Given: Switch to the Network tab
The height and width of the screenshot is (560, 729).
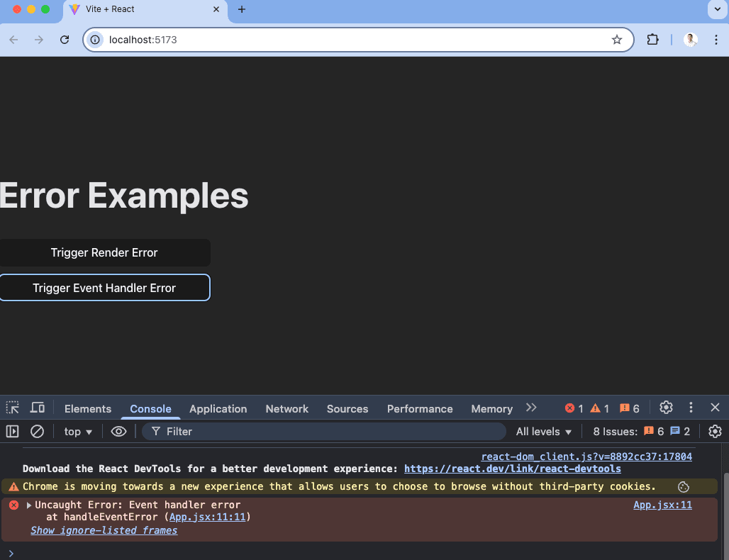Looking at the screenshot, I should pos(287,409).
